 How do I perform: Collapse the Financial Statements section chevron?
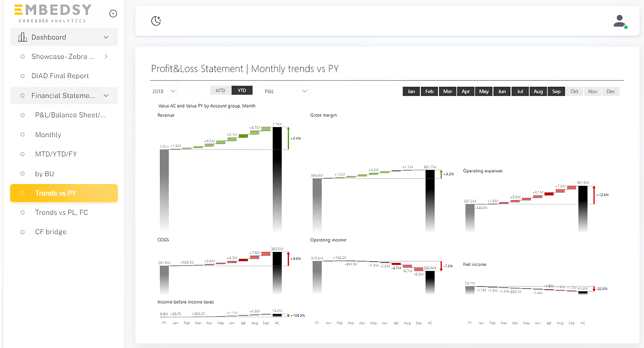tap(106, 96)
